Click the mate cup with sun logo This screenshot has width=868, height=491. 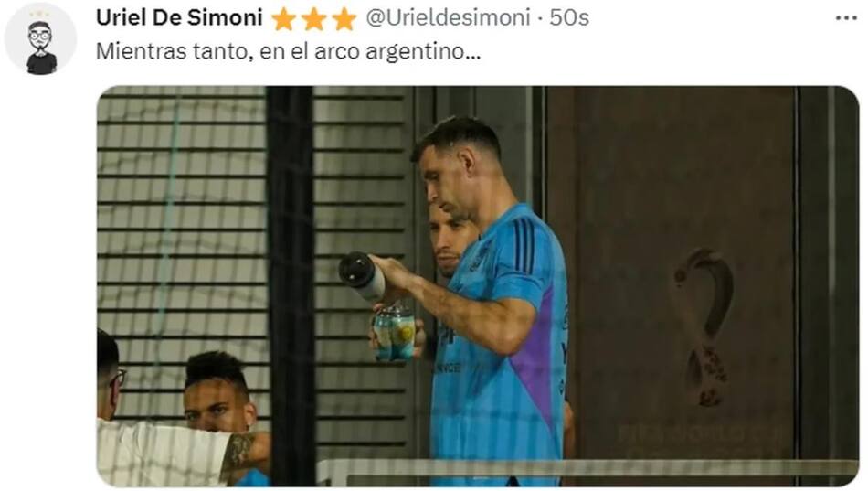click(x=394, y=333)
